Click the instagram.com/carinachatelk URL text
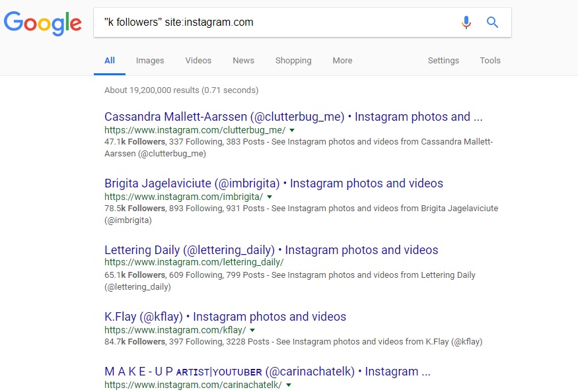This screenshot has height=392, width=578. point(193,385)
